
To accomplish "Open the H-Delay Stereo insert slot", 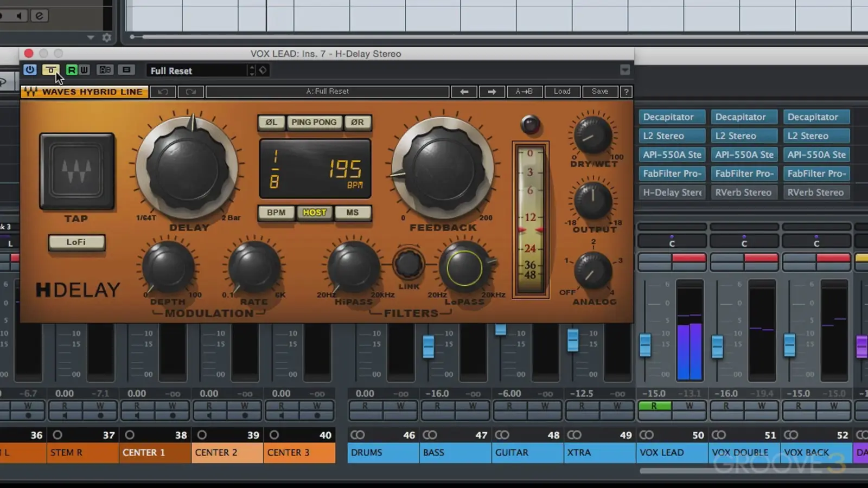I will tap(672, 192).
